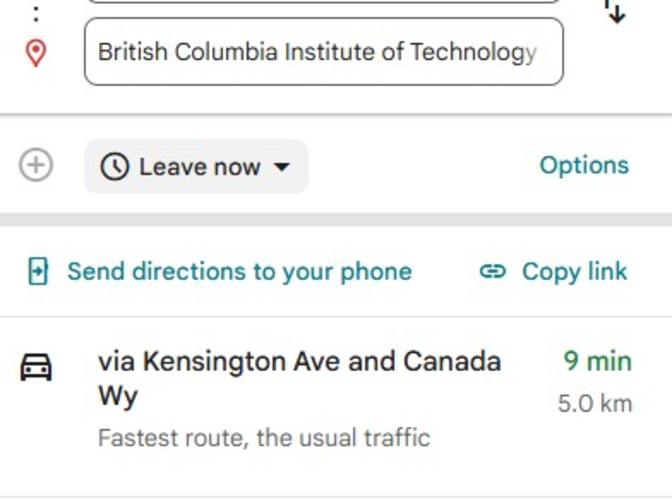Click the red destination pin icon
Screen dimensions: 672x501
(x=36, y=52)
